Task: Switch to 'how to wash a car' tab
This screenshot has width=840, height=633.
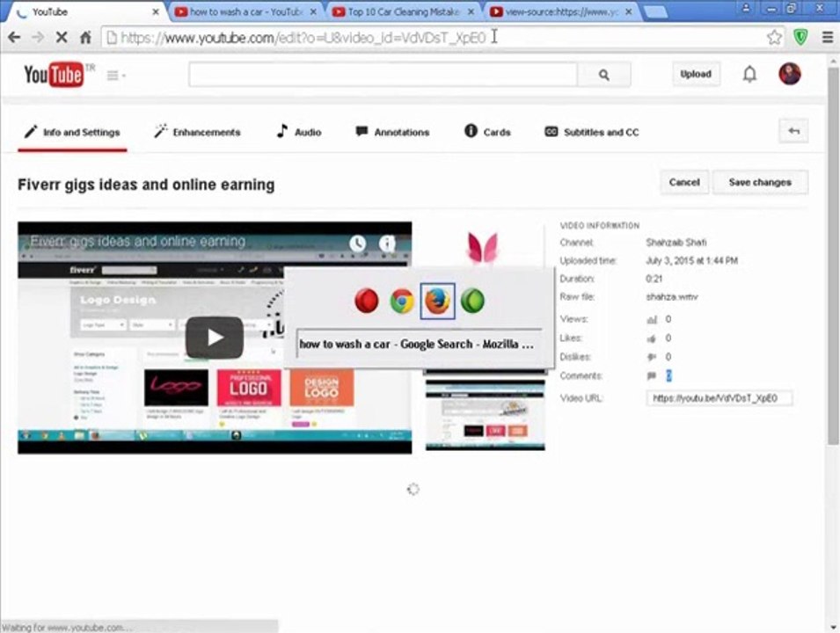Action: tap(246, 11)
